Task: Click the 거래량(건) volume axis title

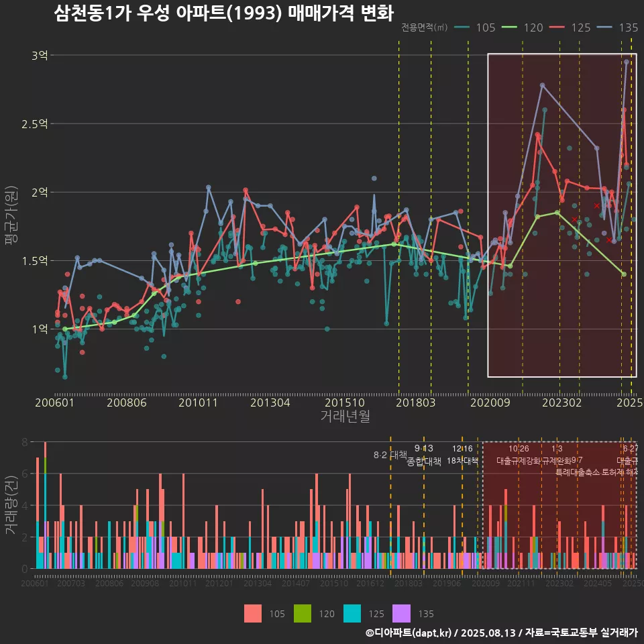Action: point(11,504)
